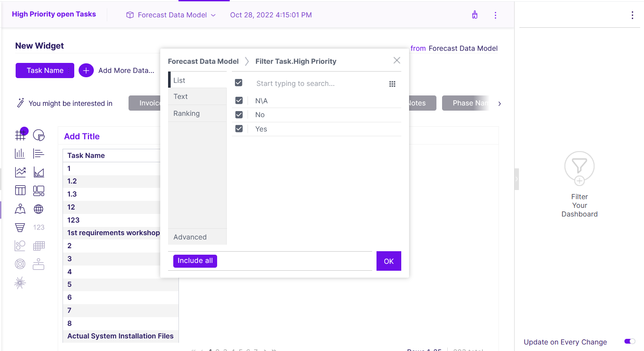Uncheck the Yes filter value

click(x=239, y=128)
